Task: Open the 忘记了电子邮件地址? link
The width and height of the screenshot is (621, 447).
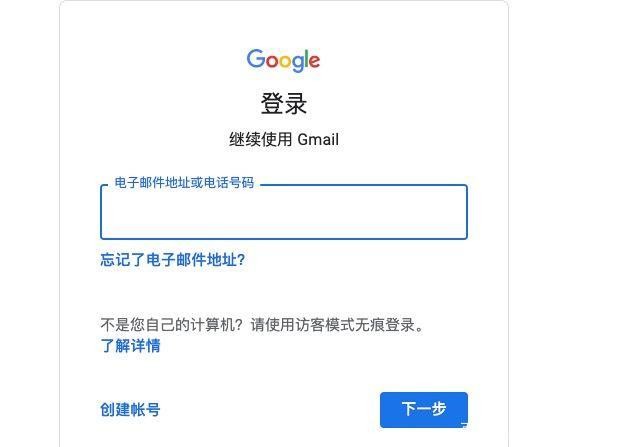Action: tap(173, 260)
